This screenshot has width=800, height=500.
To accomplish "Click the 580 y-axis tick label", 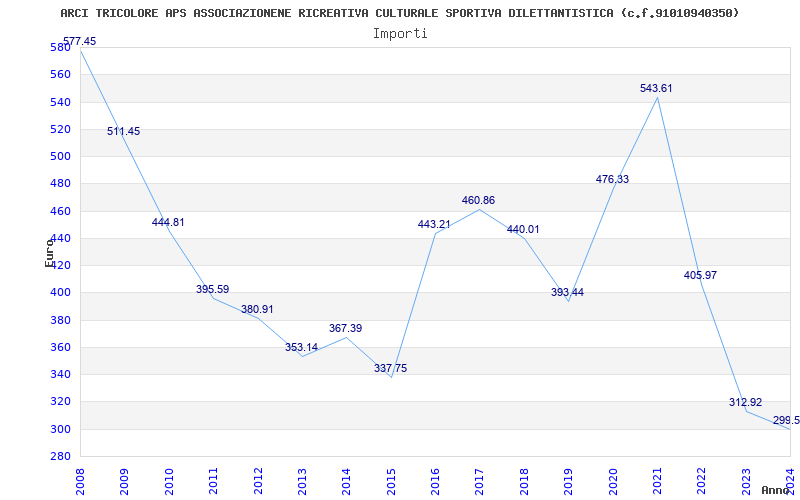I will pyautogui.click(x=60, y=47).
